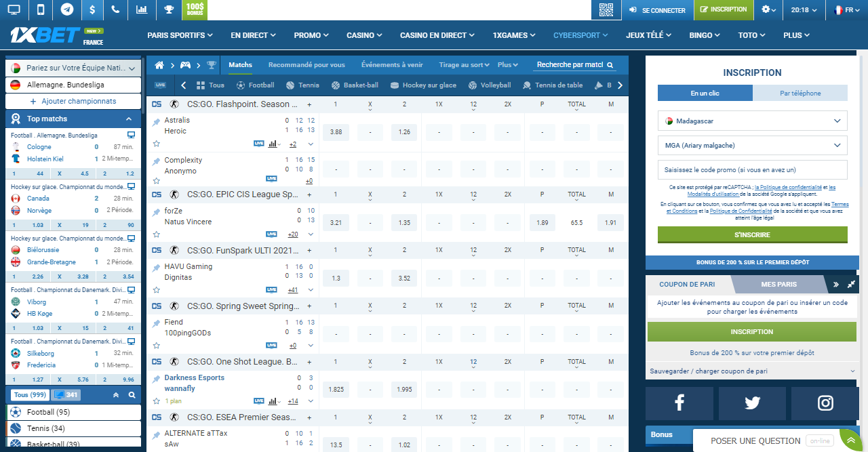Screen dimensions: 868x452
Task: Open the Facebook social link
Action: click(x=679, y=403)
